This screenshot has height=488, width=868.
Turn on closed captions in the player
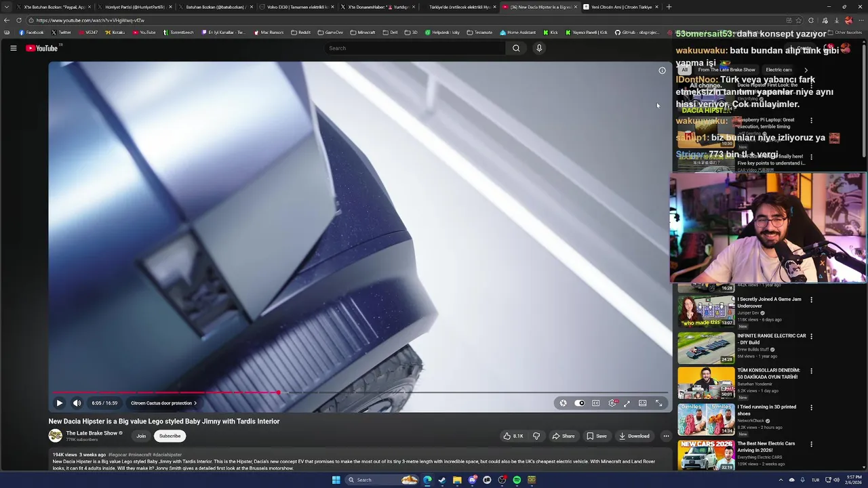pos(596,403)
